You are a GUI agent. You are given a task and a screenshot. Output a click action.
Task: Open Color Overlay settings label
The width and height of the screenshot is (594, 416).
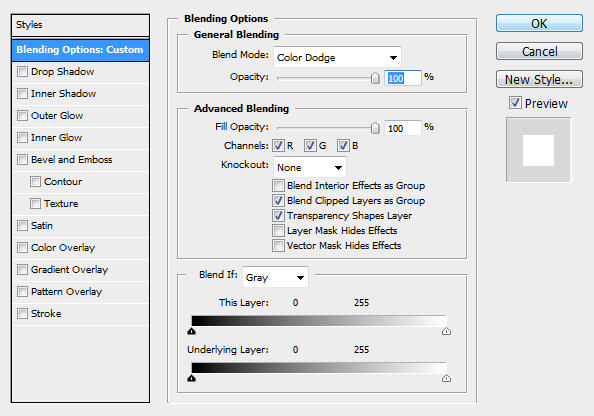point(63,247)
